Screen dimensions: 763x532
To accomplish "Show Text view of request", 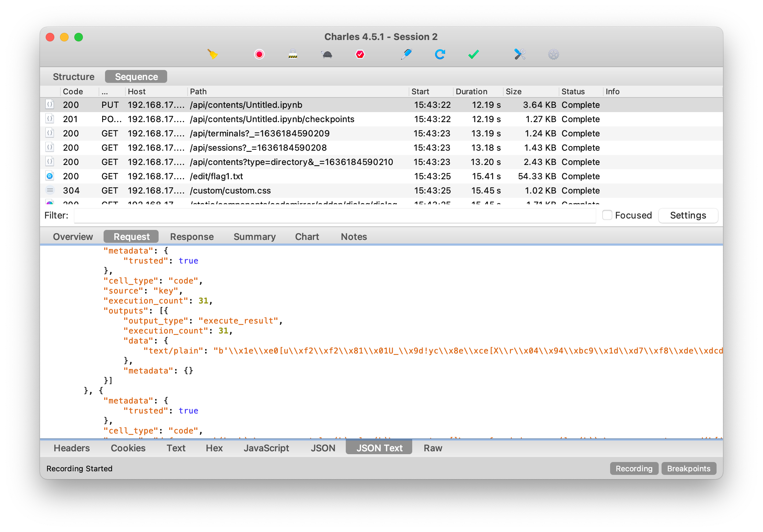I will (x=176, y=448).
